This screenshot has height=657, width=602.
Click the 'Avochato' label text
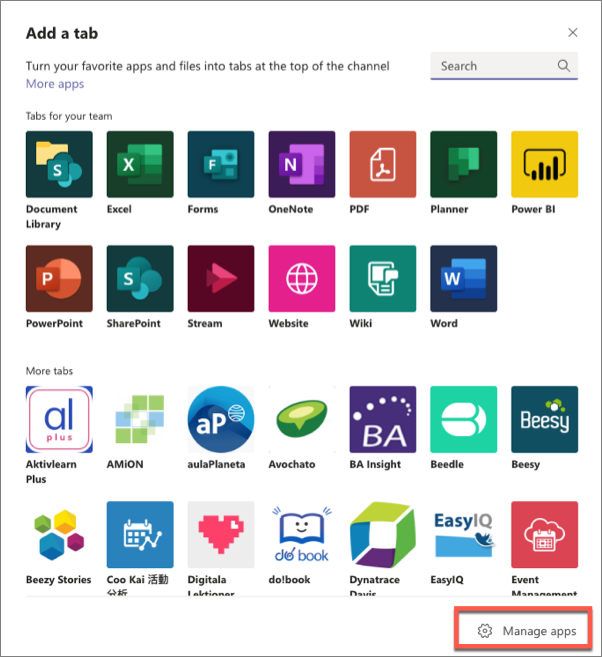click(x=292, y=464)
